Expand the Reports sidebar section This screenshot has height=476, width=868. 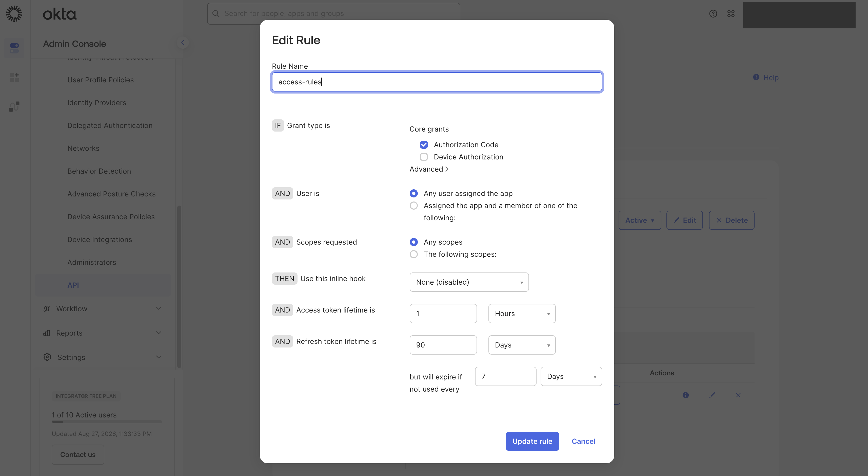(159, 333)
